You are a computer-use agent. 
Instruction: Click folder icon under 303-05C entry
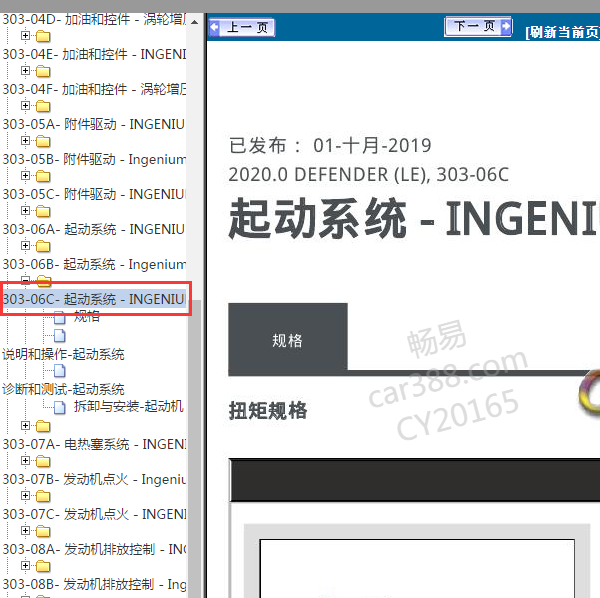click(x=43, y=212)
